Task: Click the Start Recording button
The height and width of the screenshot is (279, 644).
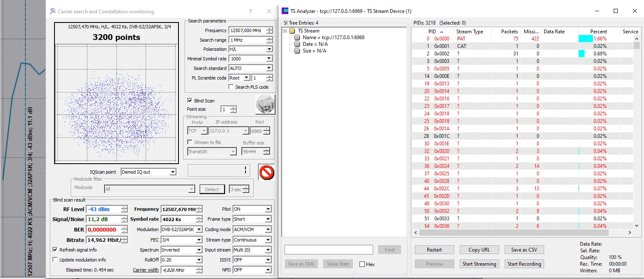Action: pyautogui.click(x=524, y=264)
